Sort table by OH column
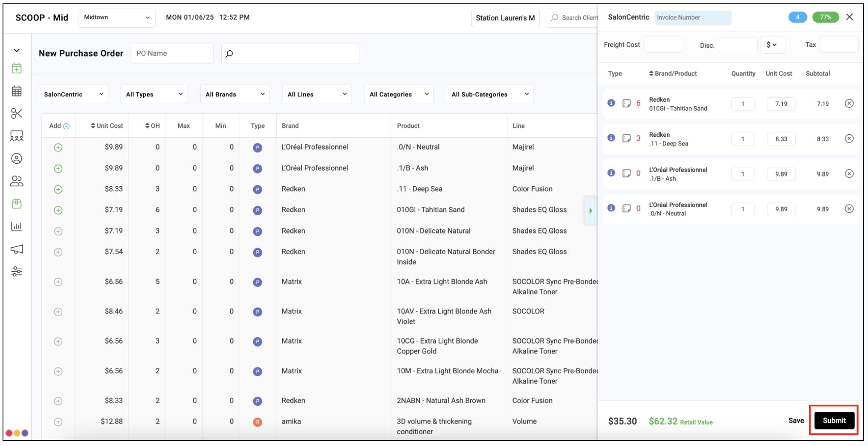This screenshot has width=868, height=446. 153,126
